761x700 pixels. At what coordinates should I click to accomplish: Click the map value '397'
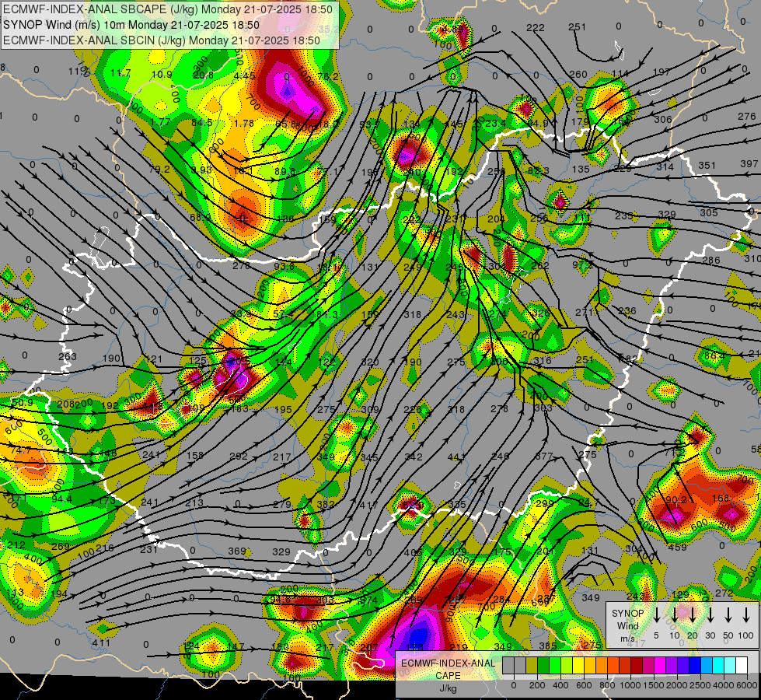749,163
